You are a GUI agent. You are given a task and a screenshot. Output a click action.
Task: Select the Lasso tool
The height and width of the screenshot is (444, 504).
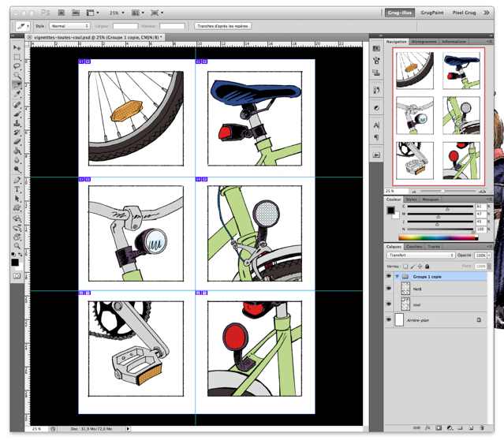pos(17,66)
